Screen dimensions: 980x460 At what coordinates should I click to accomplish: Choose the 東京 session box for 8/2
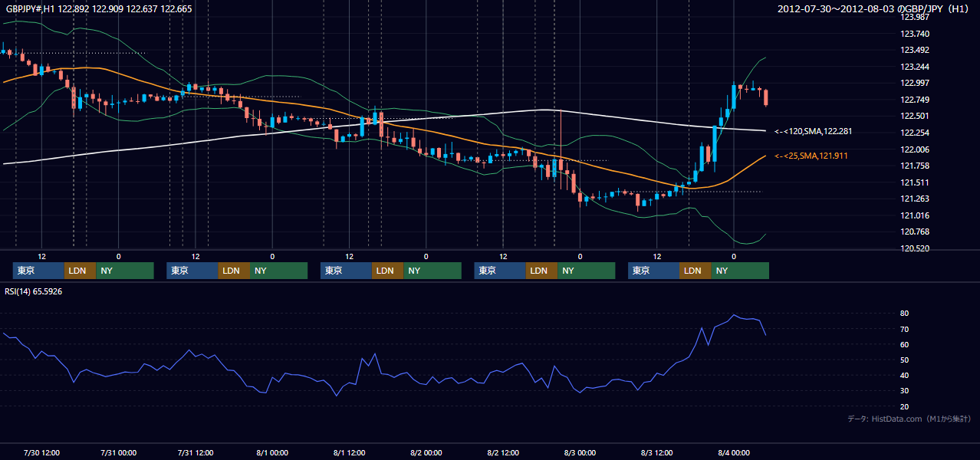[x=500, y=271]
